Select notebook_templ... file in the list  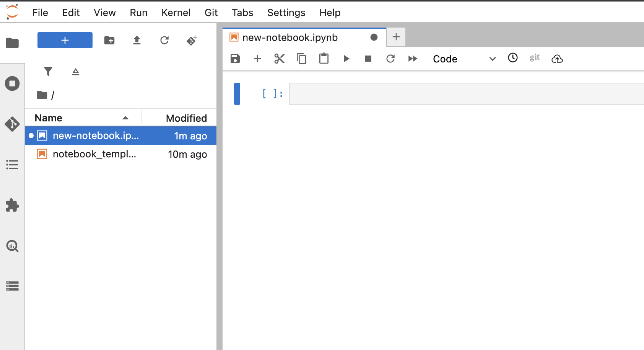(x=121, y=154)
